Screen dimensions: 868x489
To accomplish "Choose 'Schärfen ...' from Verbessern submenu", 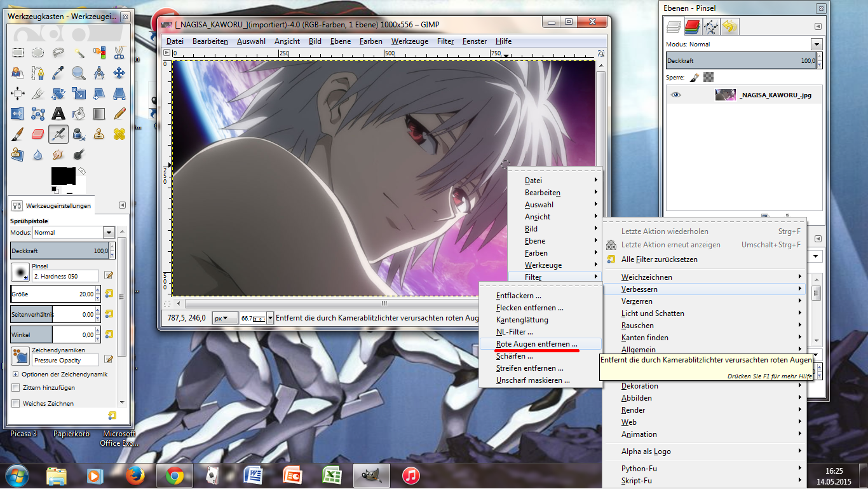I will click(x=539, y=356).
